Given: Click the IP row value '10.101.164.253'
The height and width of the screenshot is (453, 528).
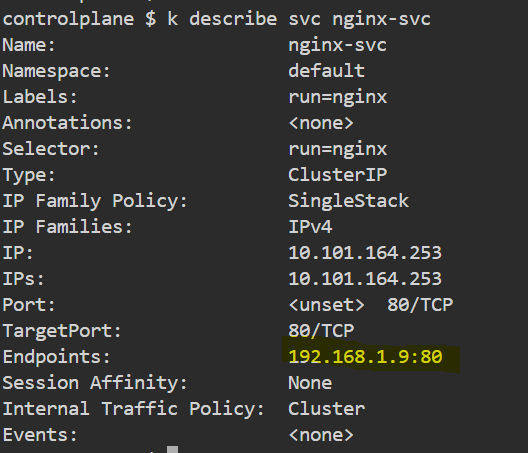Looking at the screenshot, I should [365, 253].
